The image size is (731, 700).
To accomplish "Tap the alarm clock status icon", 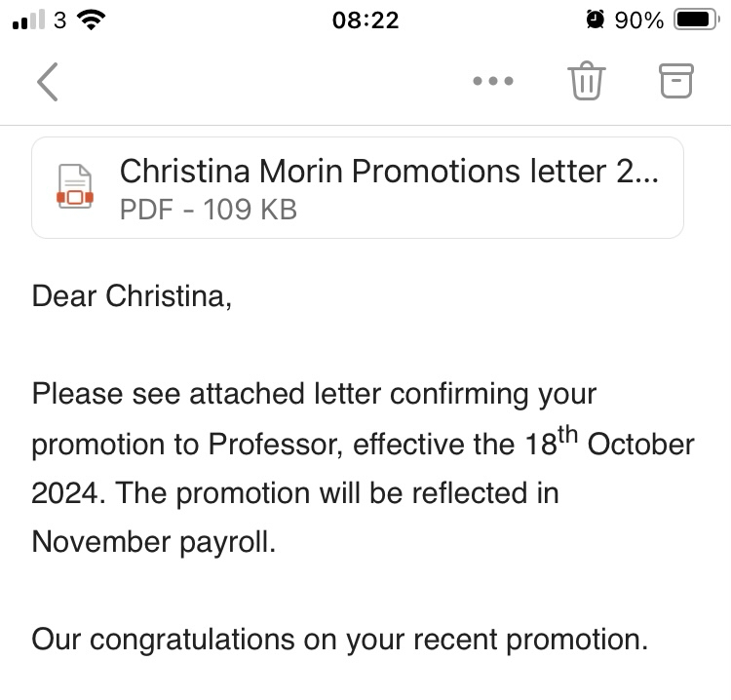I will coord(595,20).
